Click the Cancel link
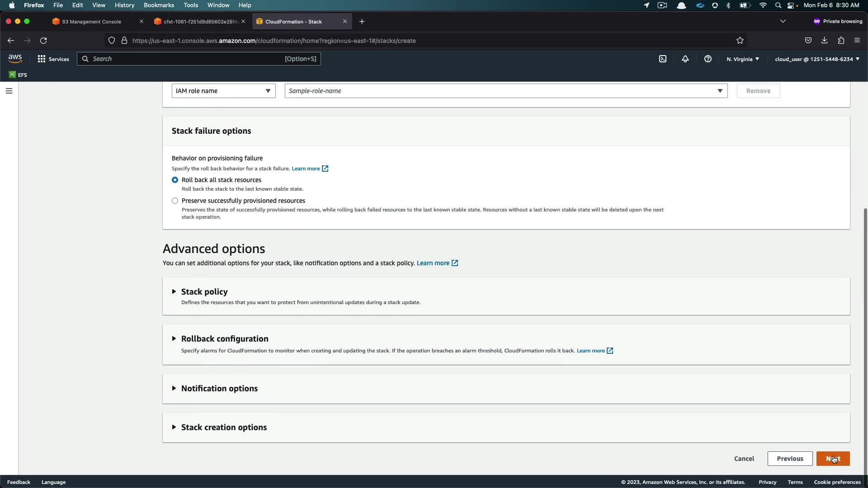Viewport: 868px width, 488px height. click(744, 459)
